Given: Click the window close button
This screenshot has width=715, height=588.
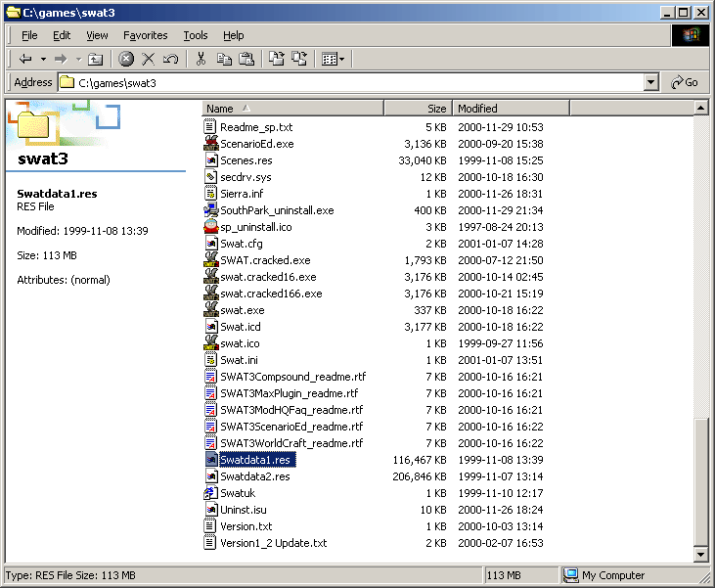Looking at the screenshot, I should [701, 13].
